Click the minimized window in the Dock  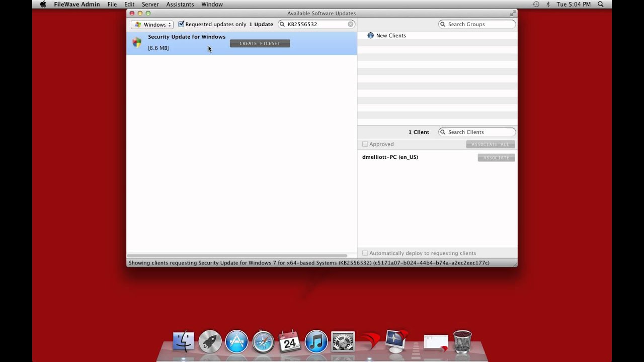436,342
